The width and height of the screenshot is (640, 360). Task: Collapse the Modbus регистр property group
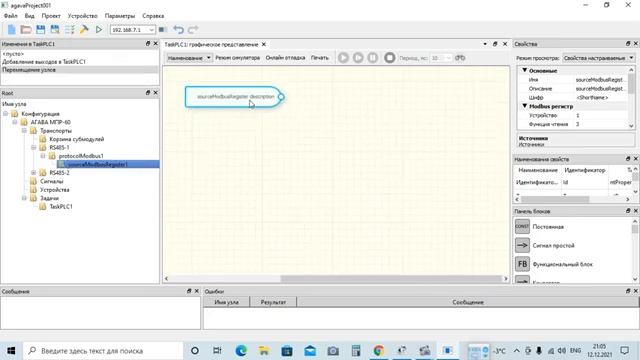(x=524, y=106)
